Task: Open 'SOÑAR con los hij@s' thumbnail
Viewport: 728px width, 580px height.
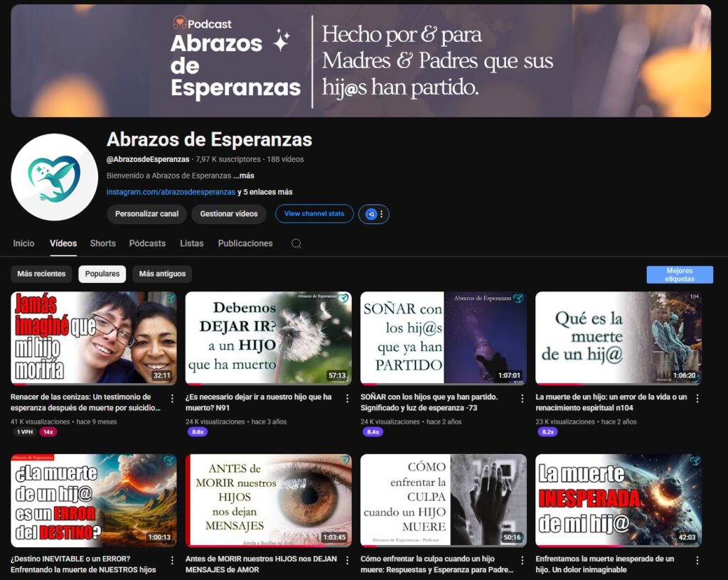Action: (x=444, y=338)
